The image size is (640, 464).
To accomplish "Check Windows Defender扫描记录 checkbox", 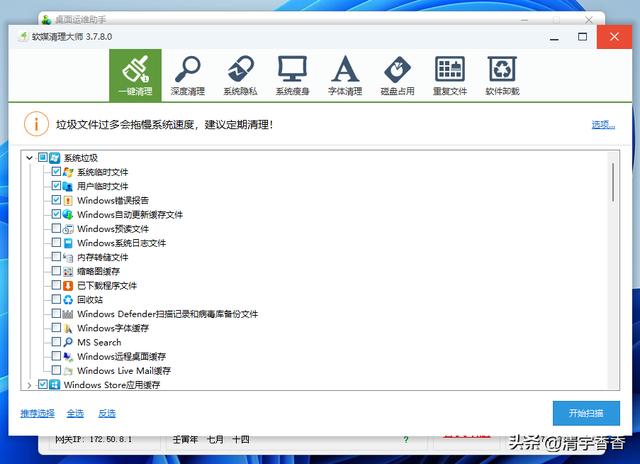I will point(56,313).
